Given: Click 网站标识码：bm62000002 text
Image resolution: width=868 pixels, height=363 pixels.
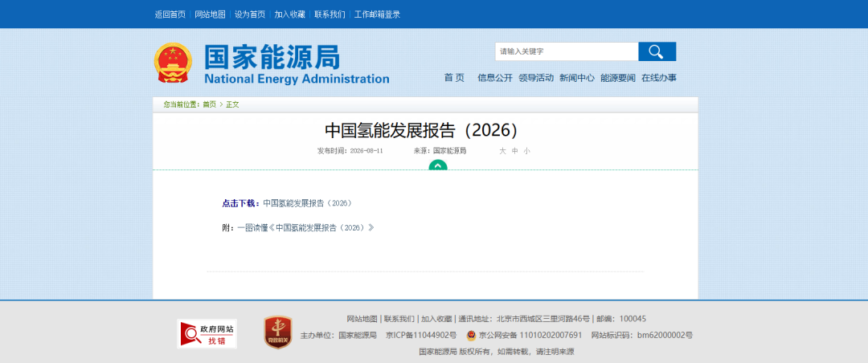Looking at the screenshot, I should tap(641, 336).
